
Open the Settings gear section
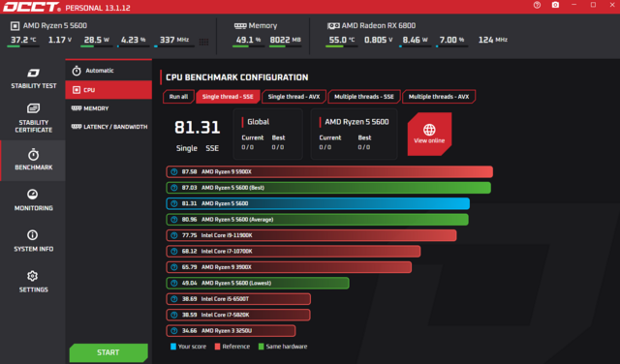[x=33, y=282]
